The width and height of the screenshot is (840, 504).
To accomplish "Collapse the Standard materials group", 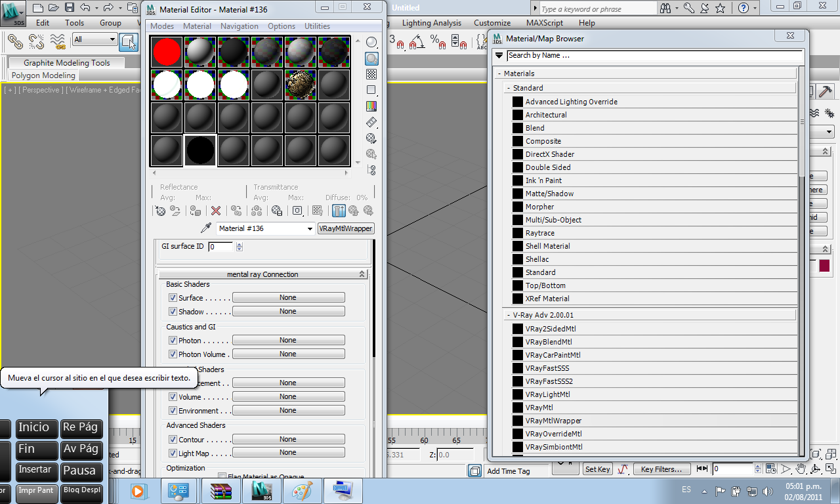I will 509,88.
